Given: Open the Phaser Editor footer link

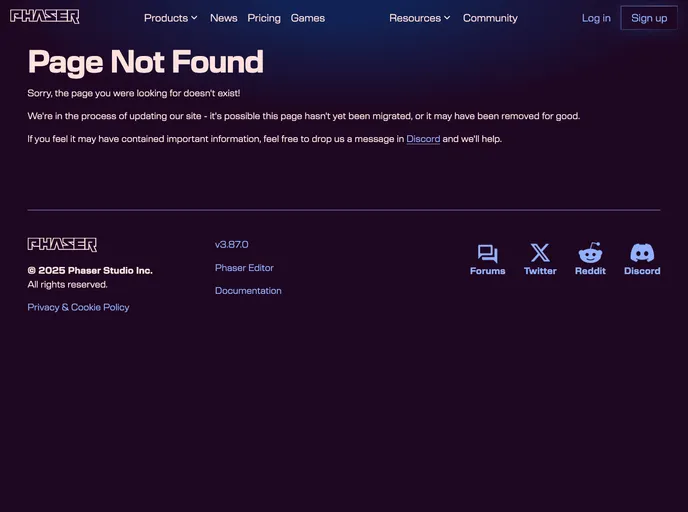Looking at the screenshot, I should pyautogui.click(x=244, y=268).
